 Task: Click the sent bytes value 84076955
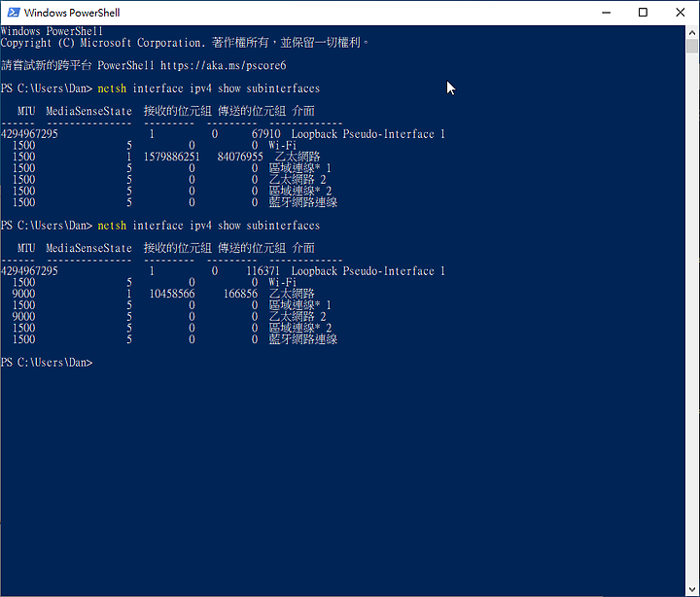240,157
